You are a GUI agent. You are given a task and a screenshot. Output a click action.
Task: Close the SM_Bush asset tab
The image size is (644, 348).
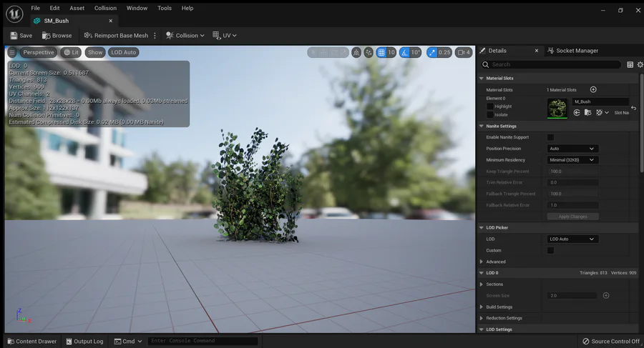click(110, 21)
